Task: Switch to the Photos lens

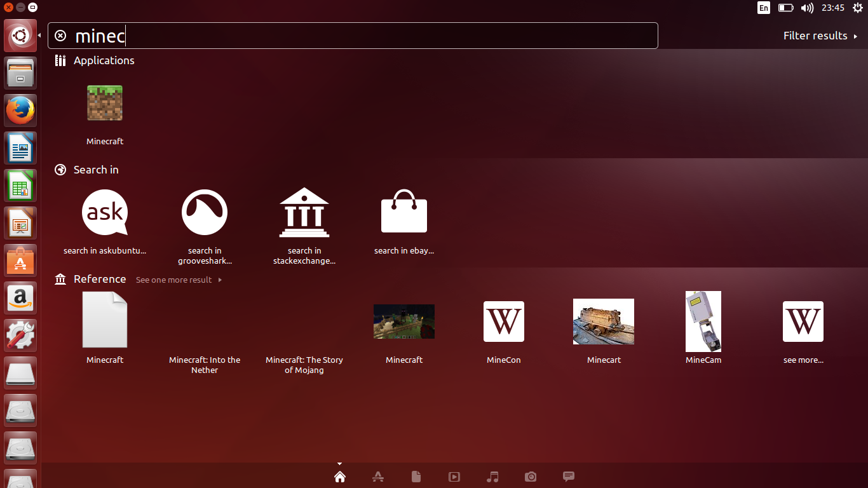Action: click(x=531, y=477)
